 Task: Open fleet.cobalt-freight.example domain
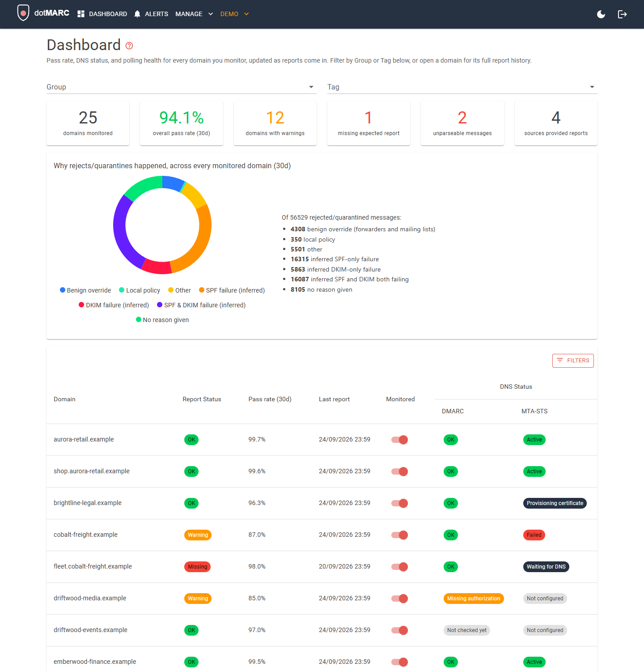tap(93, 566)
